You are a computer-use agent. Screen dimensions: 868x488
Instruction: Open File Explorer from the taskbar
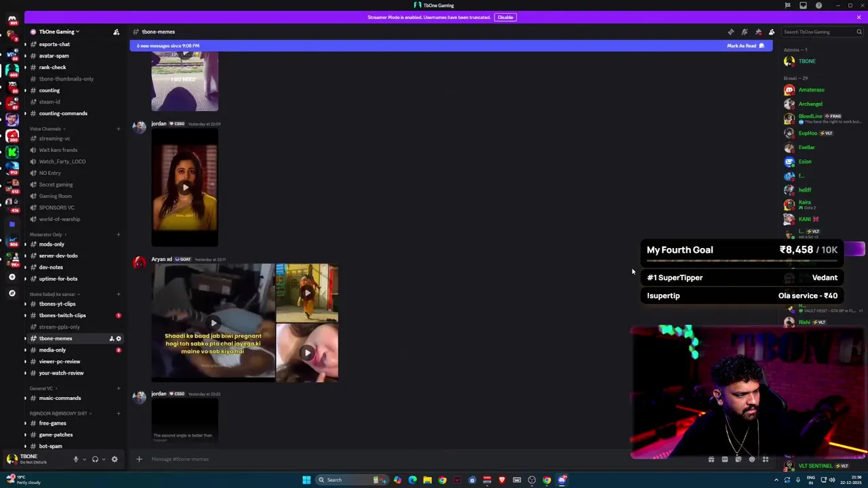pos(427,480)
